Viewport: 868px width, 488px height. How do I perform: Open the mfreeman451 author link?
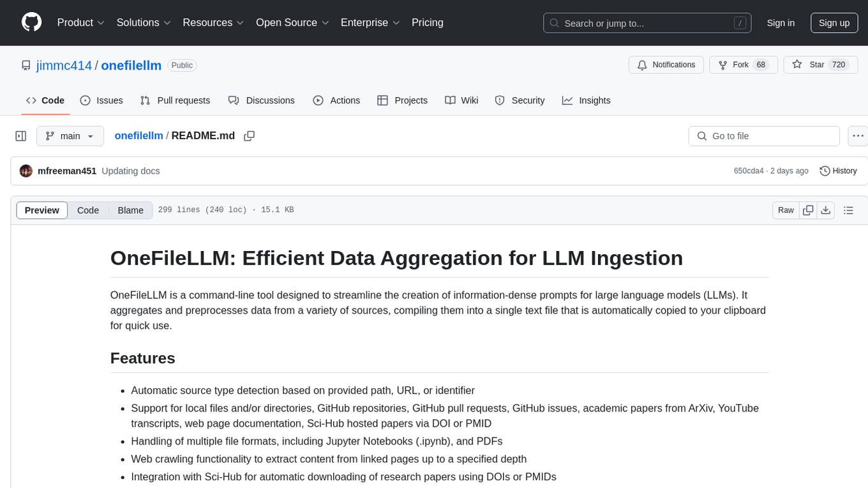(x=67, y=171)
